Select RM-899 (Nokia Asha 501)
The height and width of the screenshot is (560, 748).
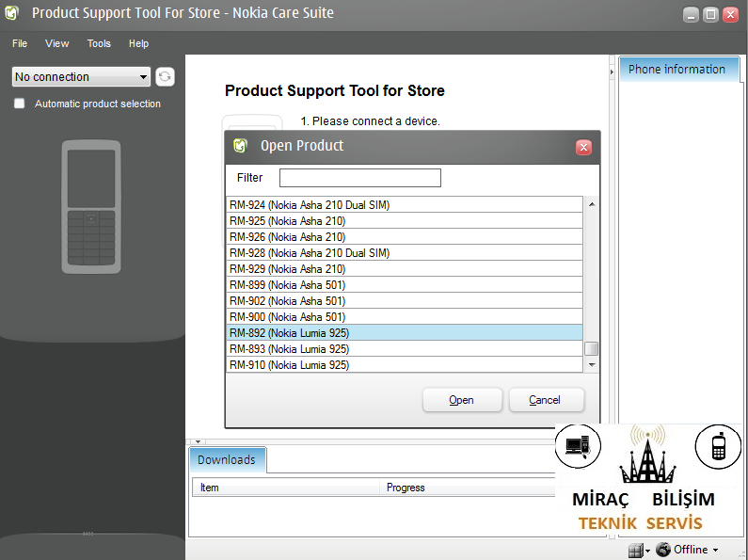click(405, 285)
